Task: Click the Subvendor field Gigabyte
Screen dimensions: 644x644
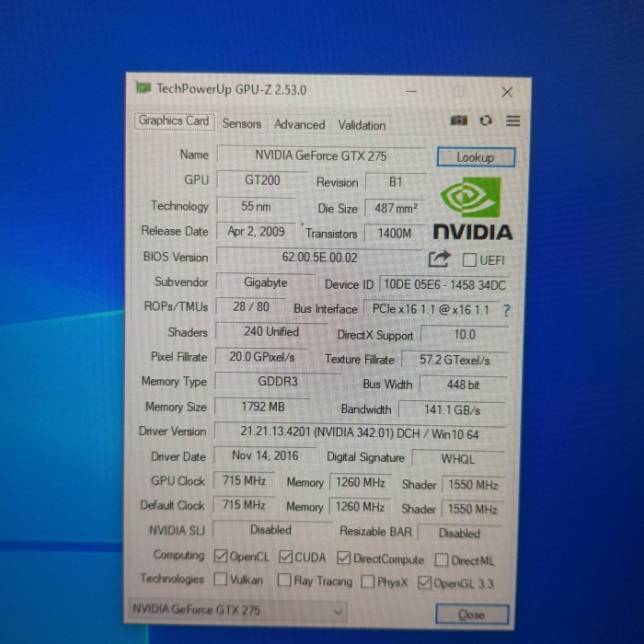Action: [x=265, y=282]
